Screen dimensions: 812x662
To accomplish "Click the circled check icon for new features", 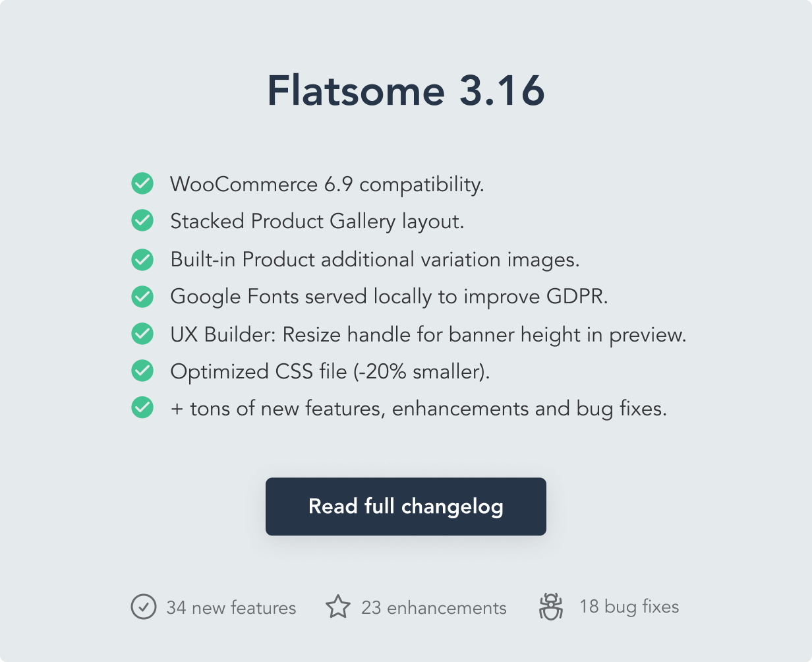I will coord(144,607).
